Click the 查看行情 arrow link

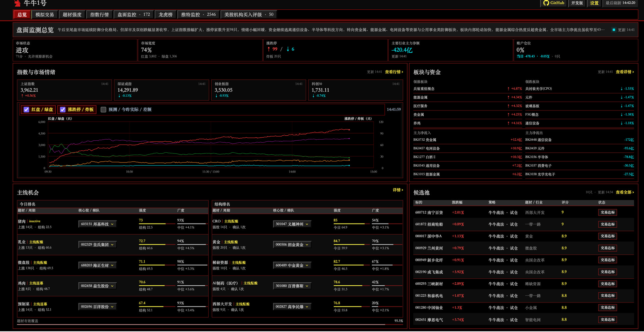(x=394, y=72)
